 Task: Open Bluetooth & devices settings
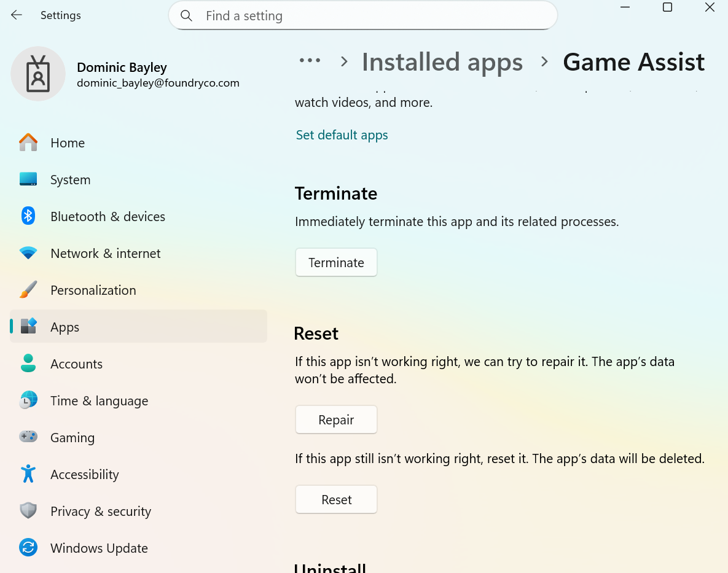click(28, 216)
